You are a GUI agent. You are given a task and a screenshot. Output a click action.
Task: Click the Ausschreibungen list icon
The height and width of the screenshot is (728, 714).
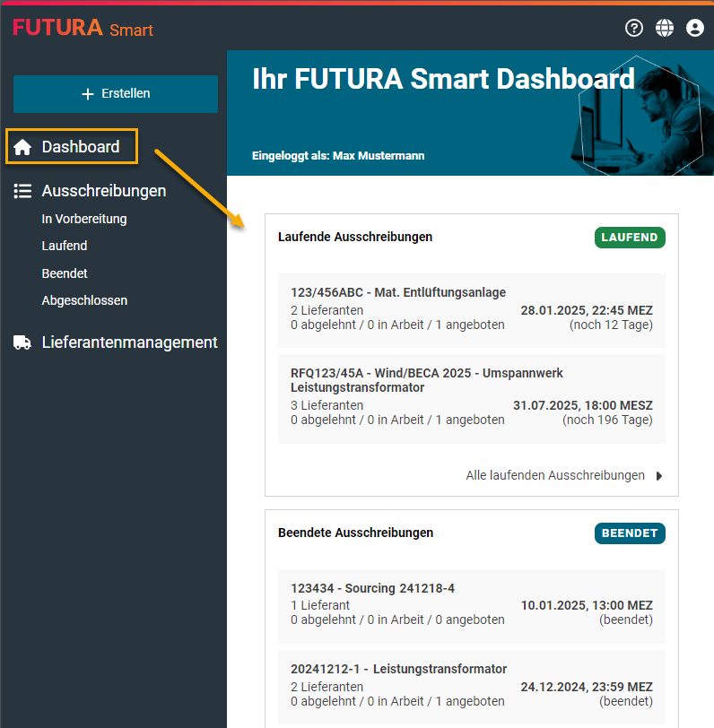click(x=22, y=191)
